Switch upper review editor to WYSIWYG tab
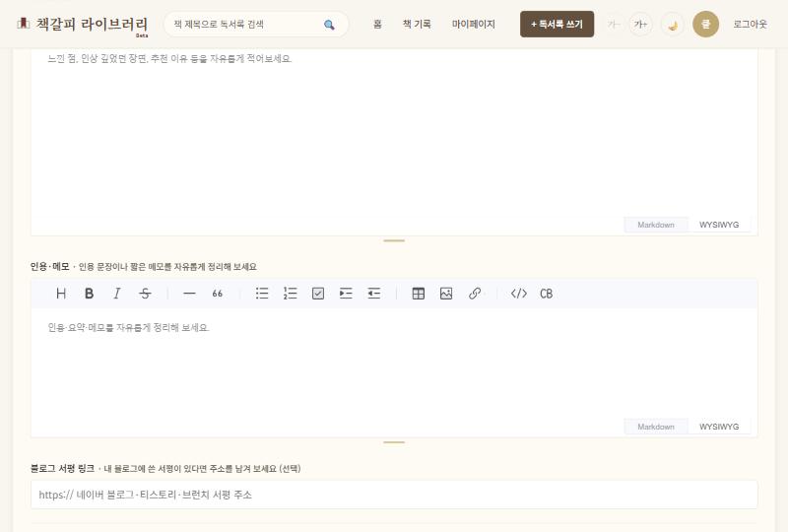Image resolution: width=788 pixels, height=532 pixels. pyautogui.click(x=719, y=225)
